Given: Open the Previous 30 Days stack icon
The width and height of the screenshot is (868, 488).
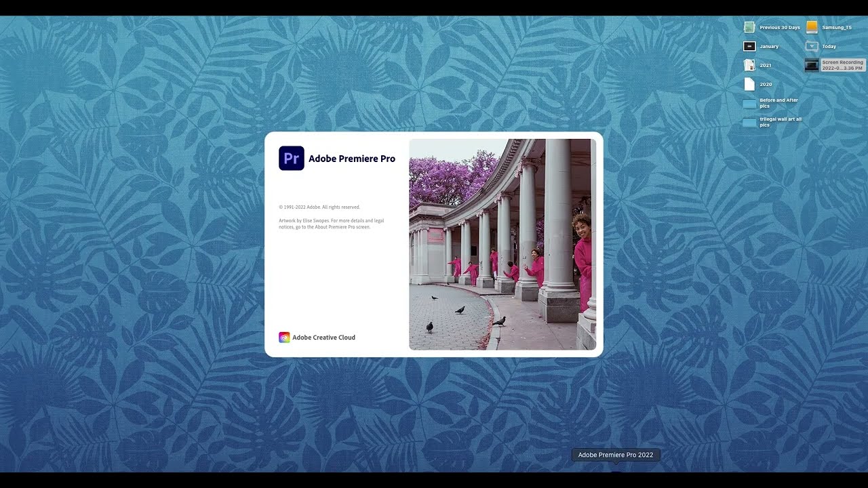Looking at the screenshot, I should [749, 27].
